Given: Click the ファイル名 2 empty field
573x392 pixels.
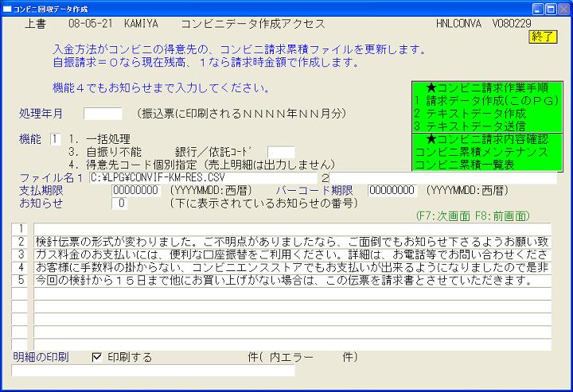Looking at the screenshot, I should tap(443, 178).
